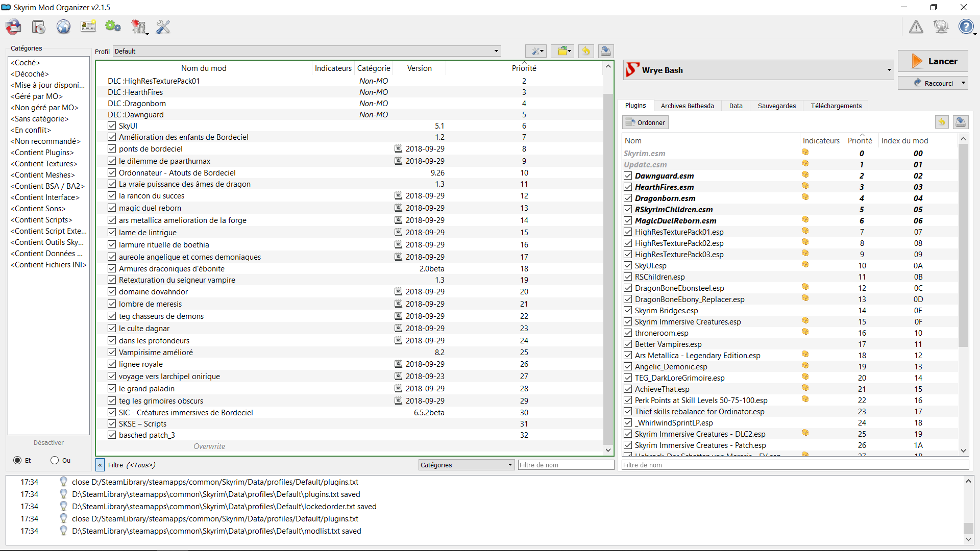
Task: Select the <Contient Textures> category filter
Action: 44,164
